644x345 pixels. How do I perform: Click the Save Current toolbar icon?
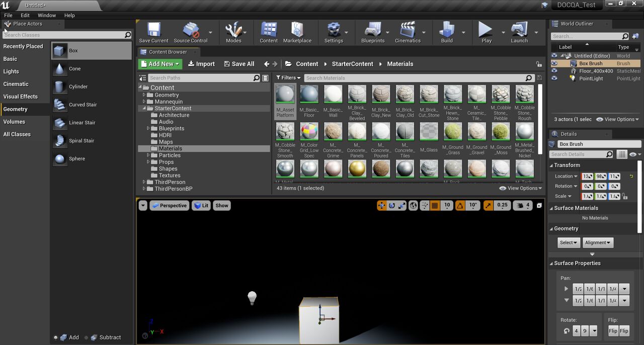[153, 33]
